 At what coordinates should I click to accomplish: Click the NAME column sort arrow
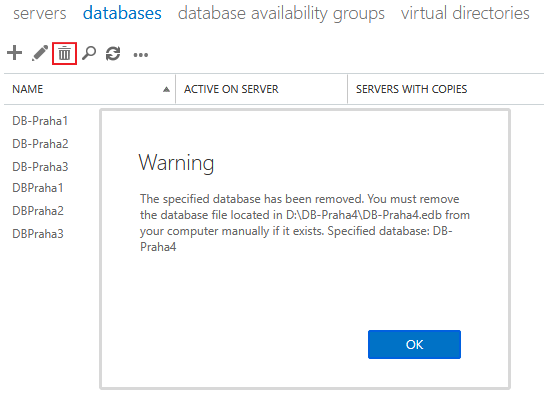167,90
